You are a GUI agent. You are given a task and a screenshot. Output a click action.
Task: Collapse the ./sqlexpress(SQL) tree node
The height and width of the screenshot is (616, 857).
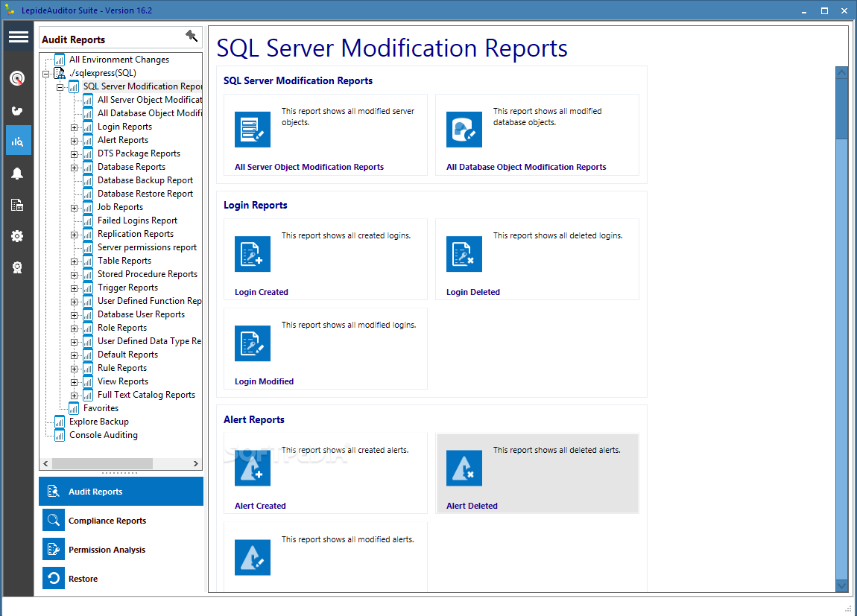[x=46, y=74]
